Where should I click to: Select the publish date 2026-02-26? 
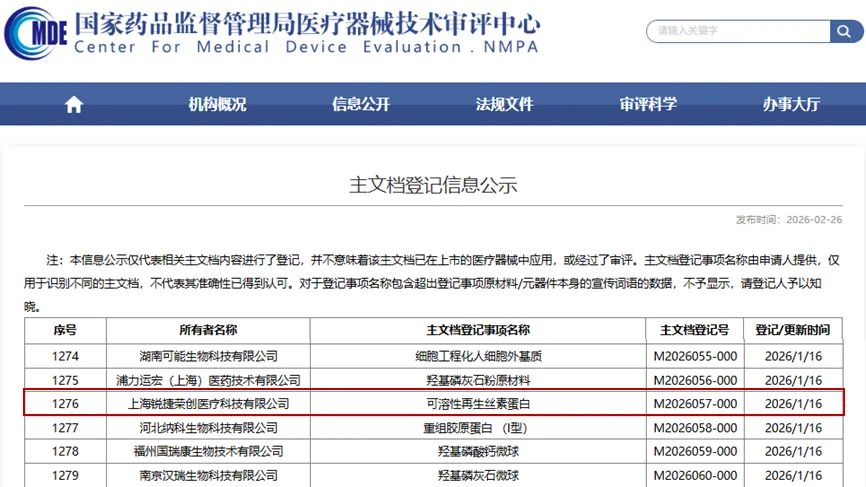coord(814,220)
